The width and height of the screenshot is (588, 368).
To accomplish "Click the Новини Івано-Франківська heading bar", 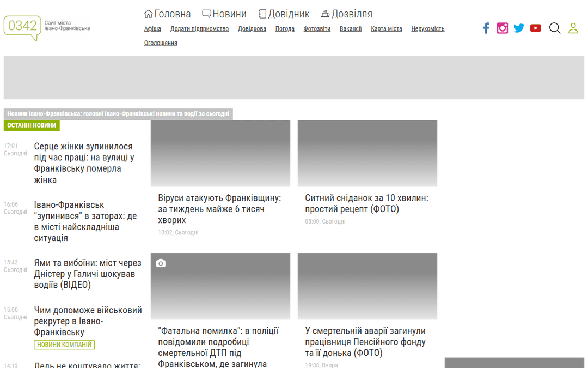I will tap(118, 114).
